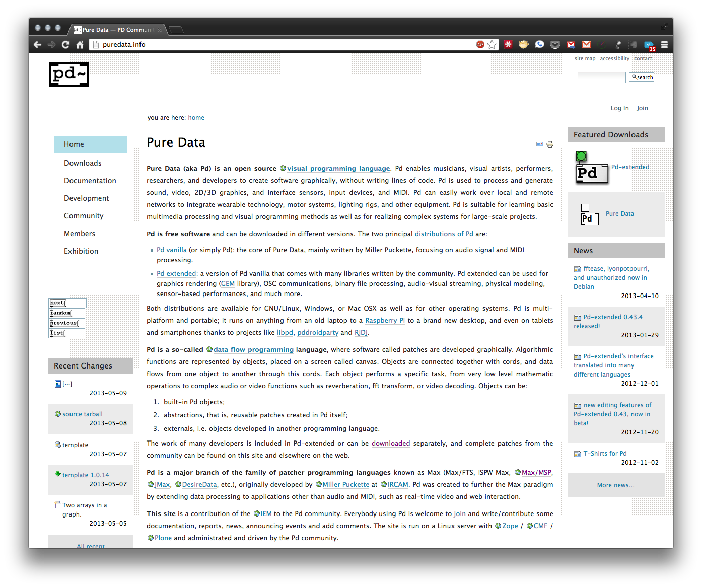Open the template 1.0.14 recent change
The width and height of the screenshot is (702, 588).
(86, 475)
